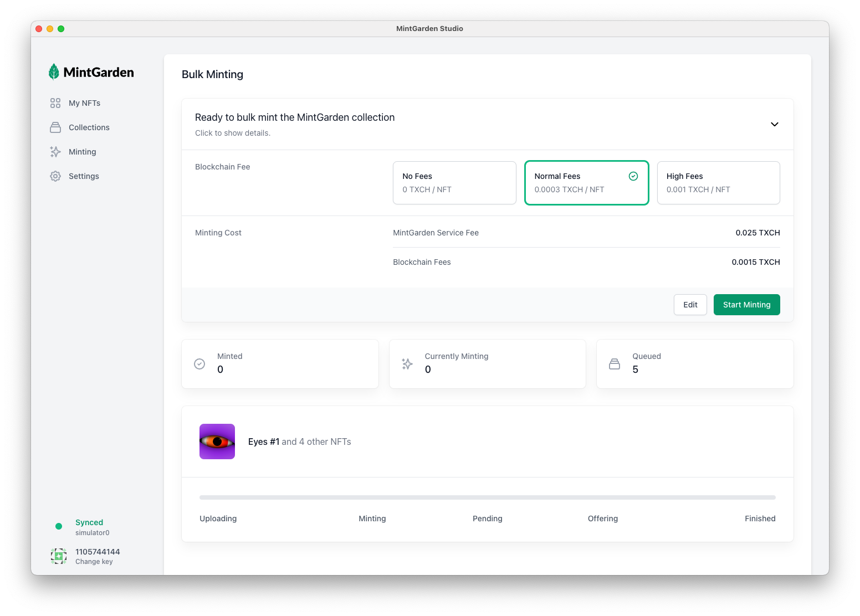This screenshot has width=860, height=616.
Task: Click the Currently Minting sparkle icon
Action: coord(407,363)
